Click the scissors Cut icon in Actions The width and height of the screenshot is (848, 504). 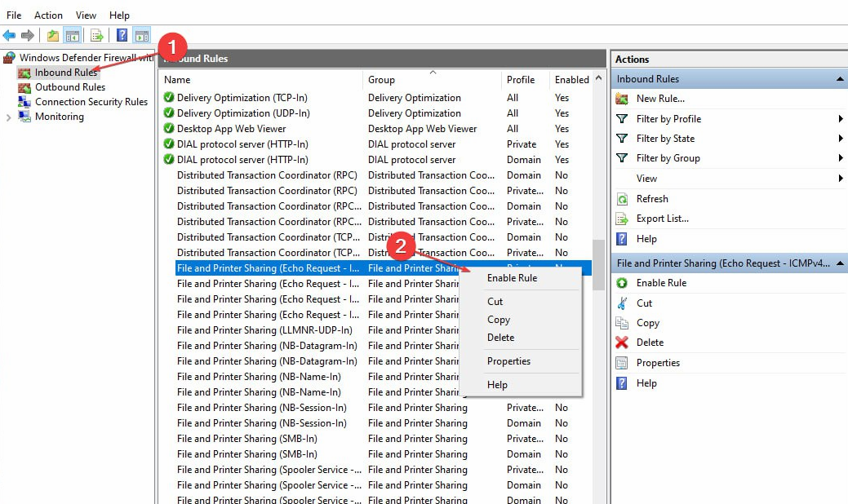(622, 303)
